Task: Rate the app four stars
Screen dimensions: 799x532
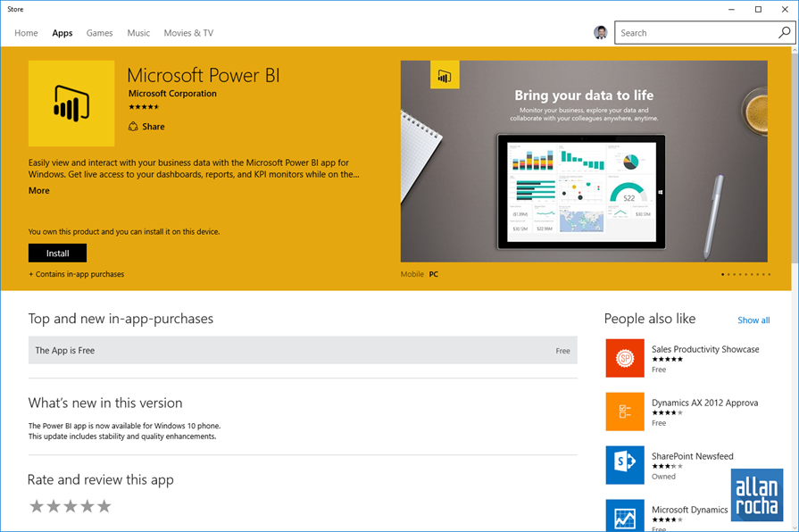Action: [x=87, y=506]
